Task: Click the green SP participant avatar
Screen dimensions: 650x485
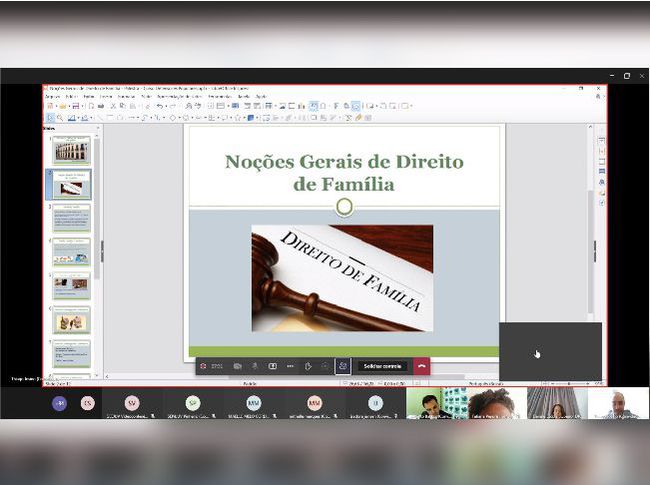Action: coord(193,403)
